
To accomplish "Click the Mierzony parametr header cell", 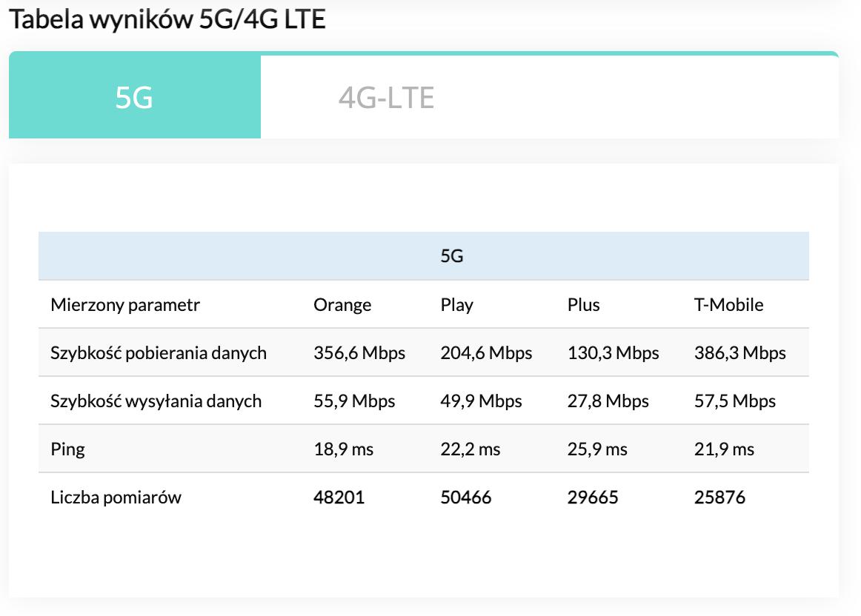I will [x=125, y=304].
